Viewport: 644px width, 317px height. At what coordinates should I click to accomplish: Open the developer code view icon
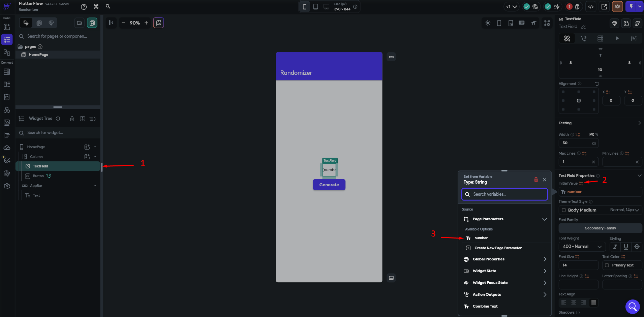coord(591,6)
